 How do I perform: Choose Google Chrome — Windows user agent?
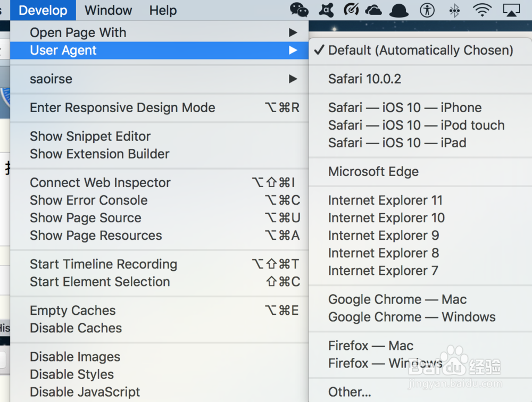pyautogui.click(x=412, y=317)
